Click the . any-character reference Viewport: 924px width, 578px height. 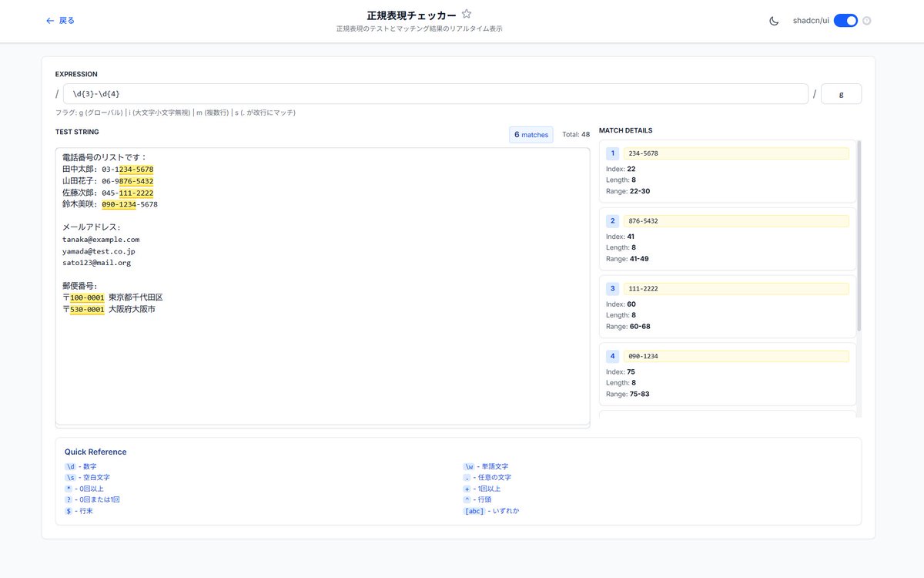pos(466,477)
